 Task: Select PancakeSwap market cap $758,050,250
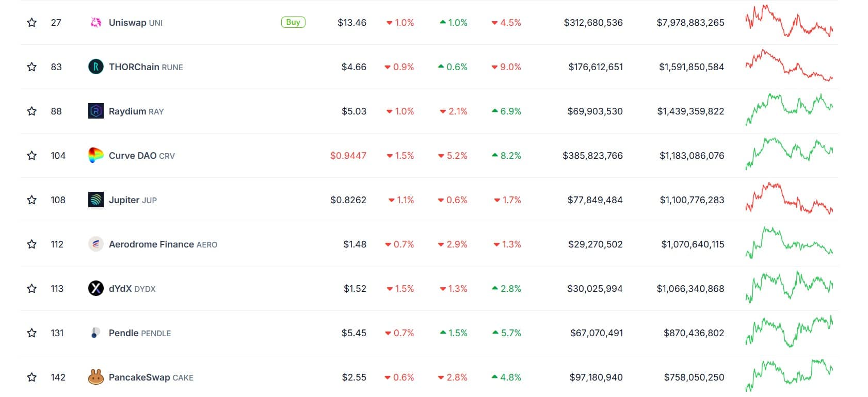pyautogui.click(x=694, y=377)
